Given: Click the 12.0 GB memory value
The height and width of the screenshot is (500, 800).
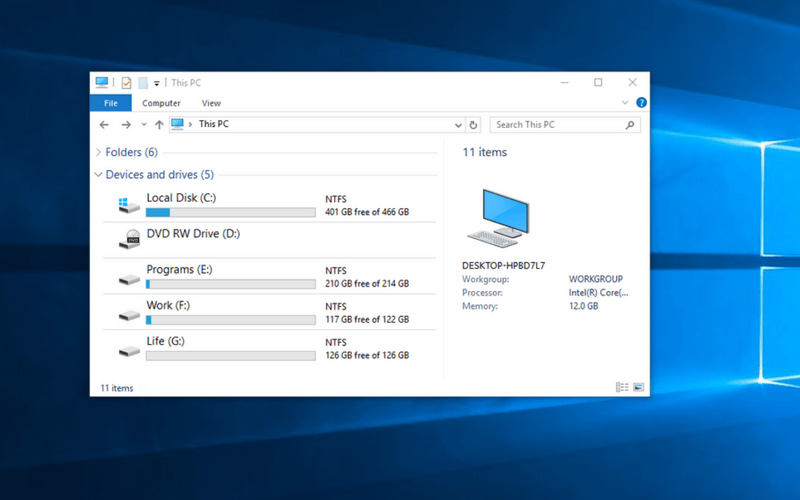Looking at the screenshot, I should pyautogui.click(x=584, y=306).
